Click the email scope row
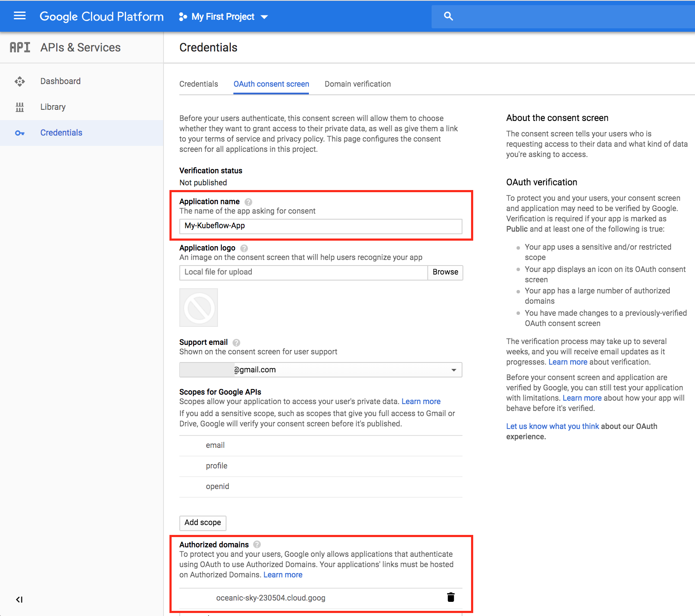 tap(321, 446)
